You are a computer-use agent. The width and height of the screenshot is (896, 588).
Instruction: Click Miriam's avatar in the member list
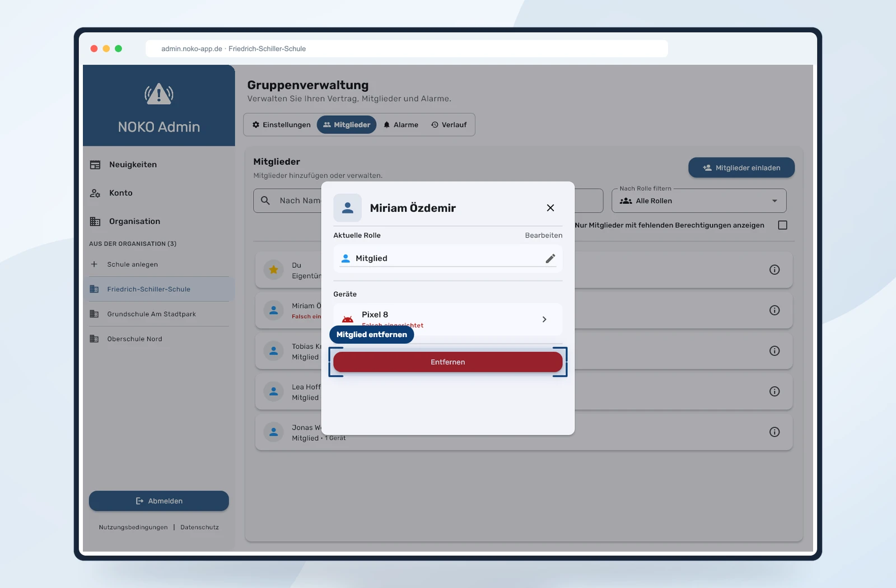click(x=274, y=310)
